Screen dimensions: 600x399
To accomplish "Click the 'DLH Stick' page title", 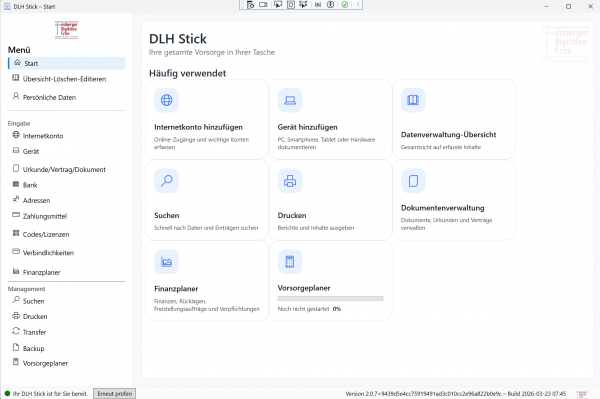I will click(178, 39).
